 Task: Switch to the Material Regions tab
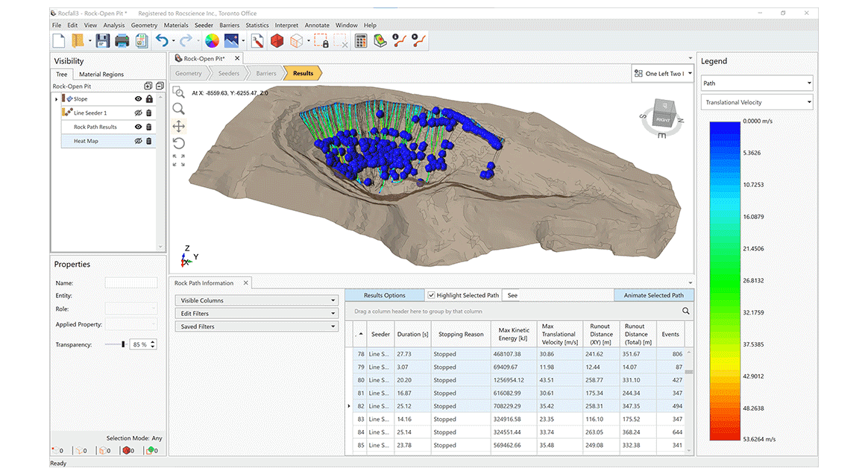pos(101,75)
